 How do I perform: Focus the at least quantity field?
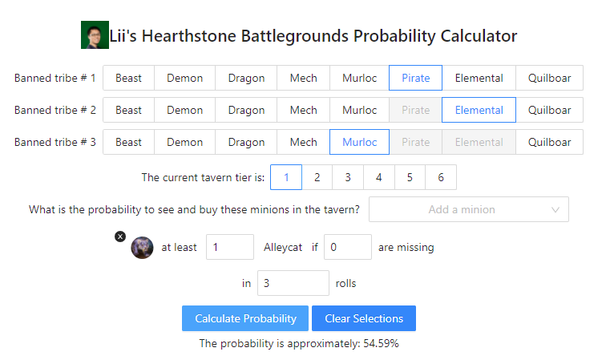tap(230, 247)
